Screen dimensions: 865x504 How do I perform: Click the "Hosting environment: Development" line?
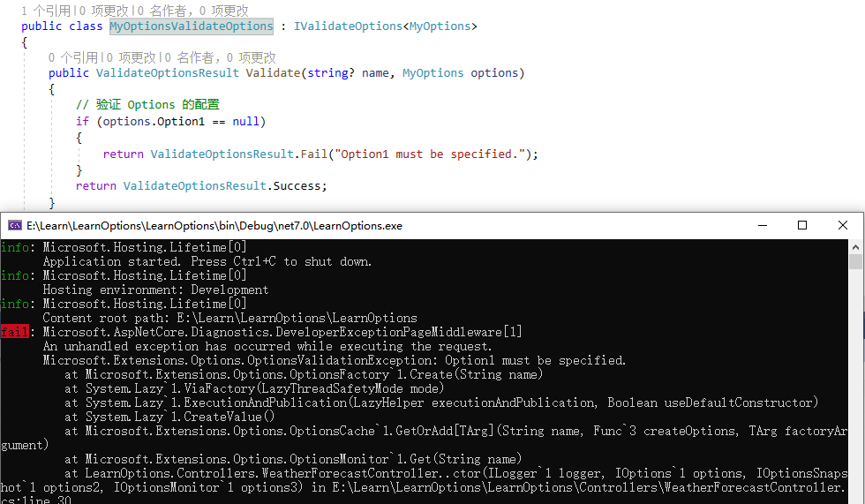pyautogui.click(x=155, y=290)
